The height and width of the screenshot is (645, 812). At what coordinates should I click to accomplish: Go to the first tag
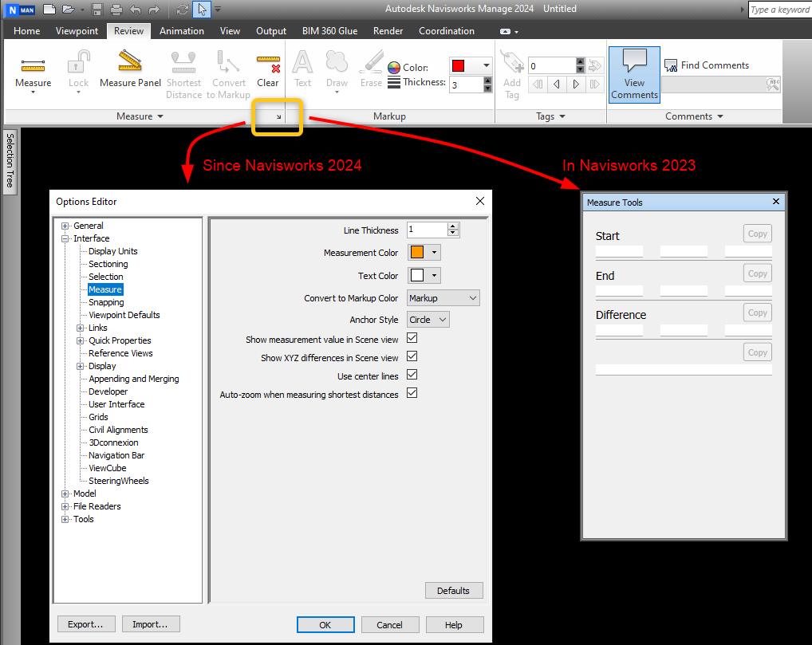click(538, 84)
